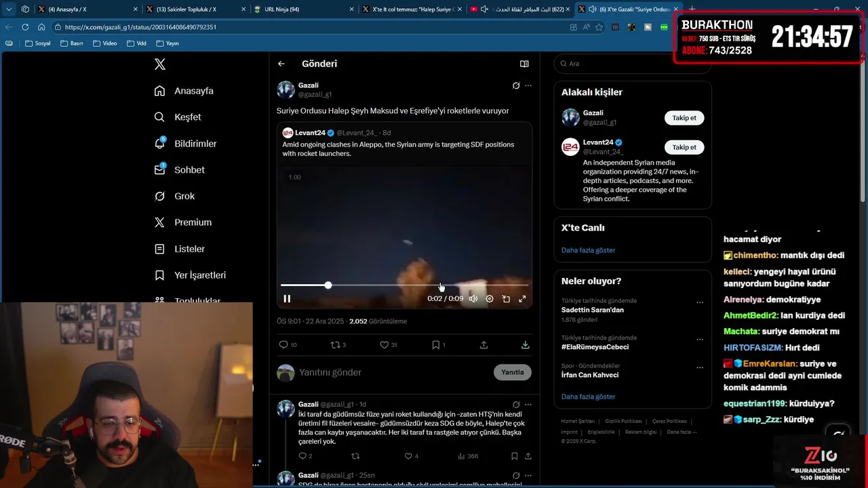This screenshot has width=868, height=488.
Task: Focus the Ara search box
Action: pyautogui.click(x=633, y=64)
